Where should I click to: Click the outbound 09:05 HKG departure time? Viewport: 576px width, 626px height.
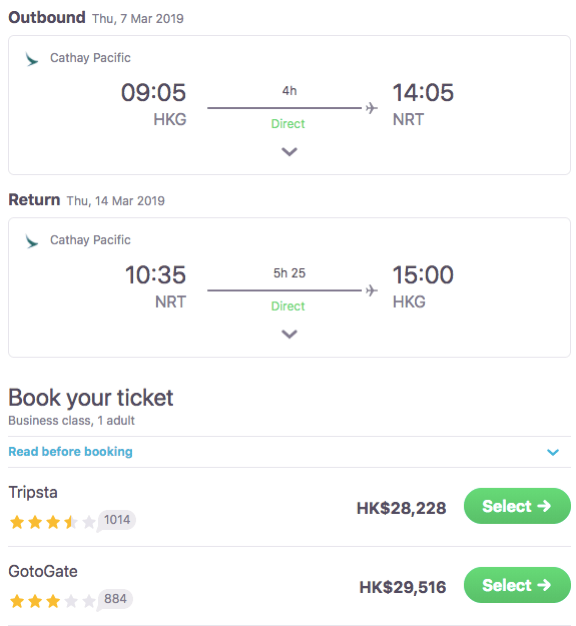154,93
